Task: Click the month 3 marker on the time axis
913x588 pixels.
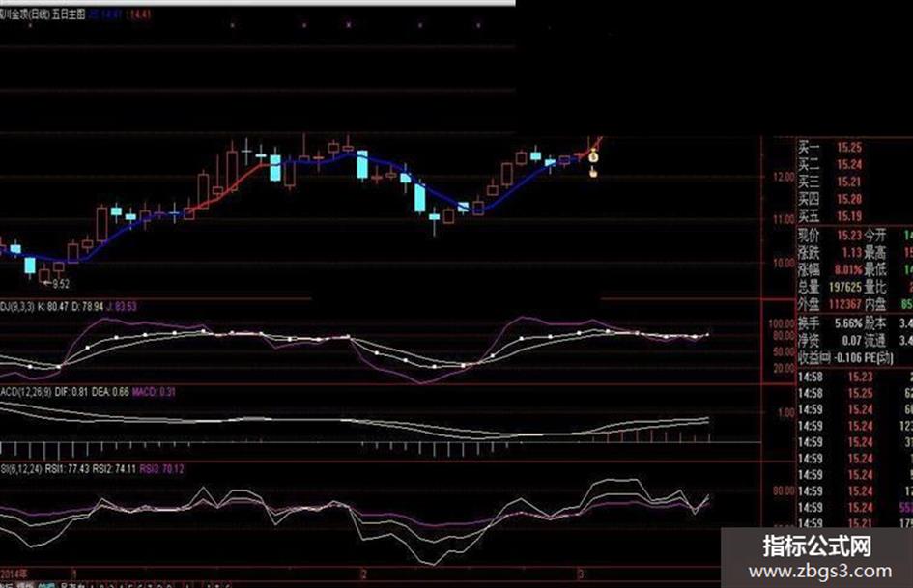Action: pyautogui.click(x=580, y=574)
